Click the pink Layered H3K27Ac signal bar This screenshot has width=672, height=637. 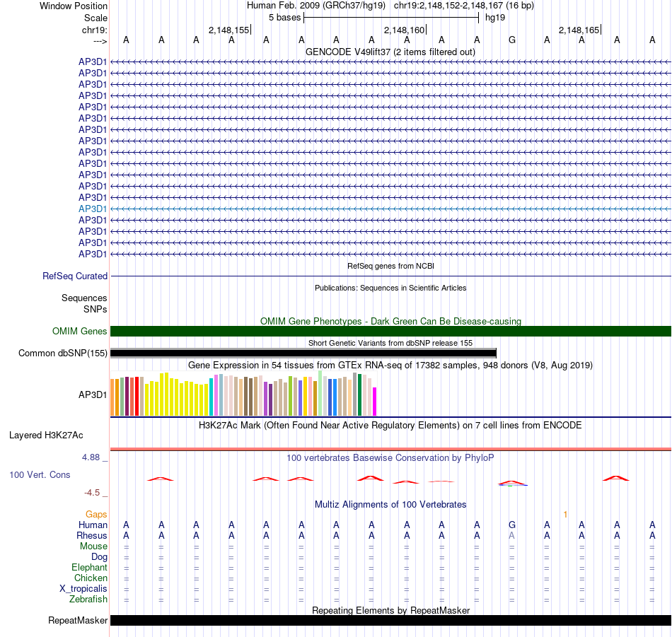click(x=391, y=449)
